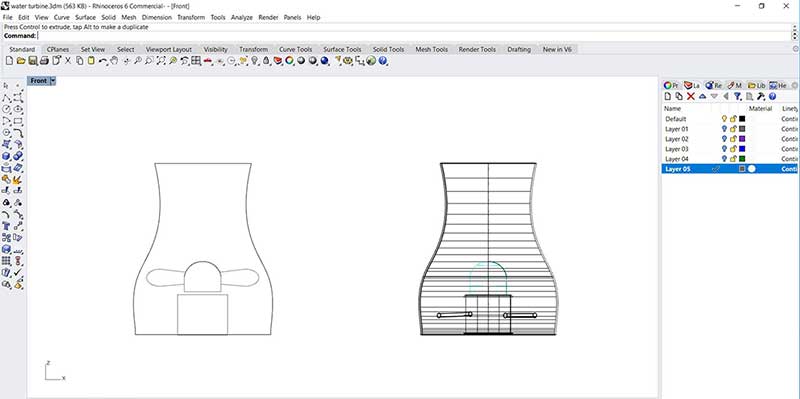Toggle visibility bulb of Layer 04

(724, 159)
